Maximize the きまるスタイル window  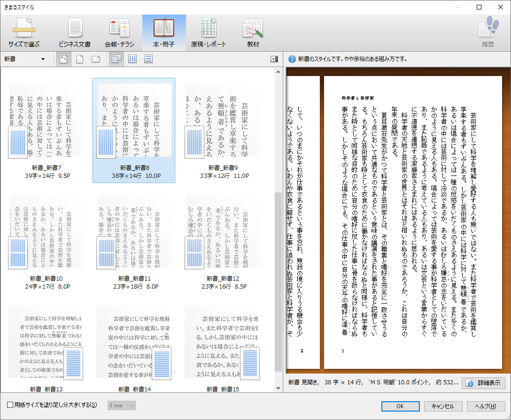tap(479, 7)
